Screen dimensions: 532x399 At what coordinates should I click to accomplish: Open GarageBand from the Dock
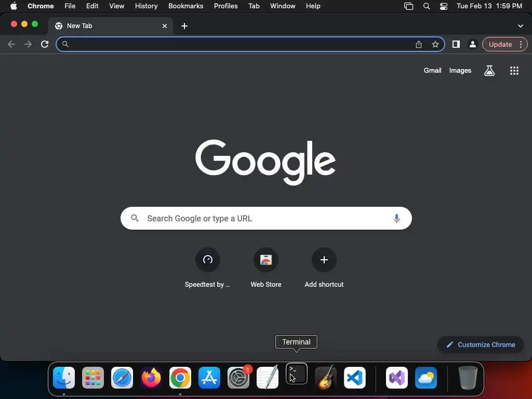[326, 378]
